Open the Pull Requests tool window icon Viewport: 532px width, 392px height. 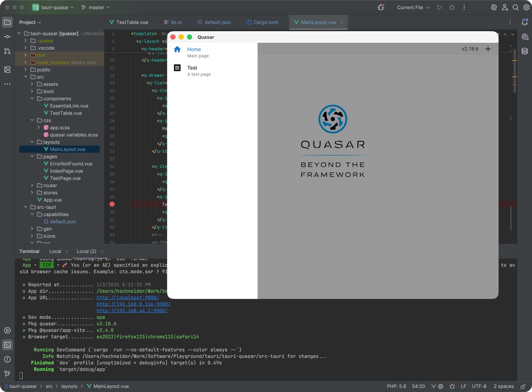(x=7, y=51)
